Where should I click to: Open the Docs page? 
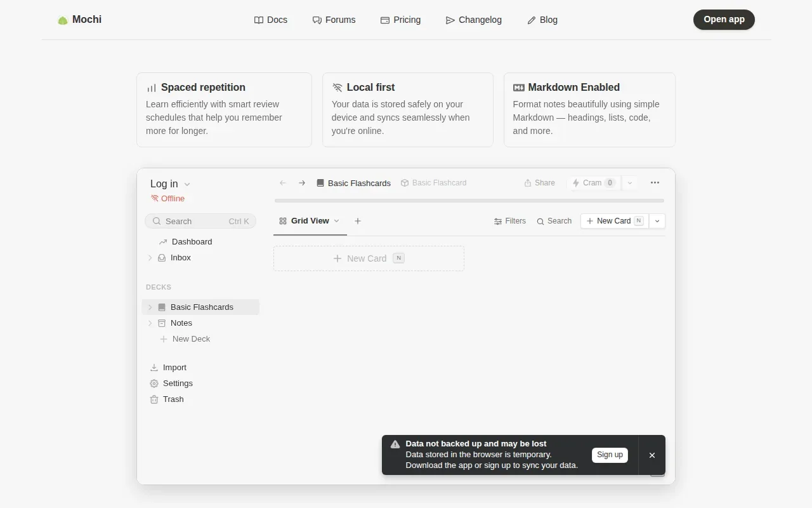(271, 20)
